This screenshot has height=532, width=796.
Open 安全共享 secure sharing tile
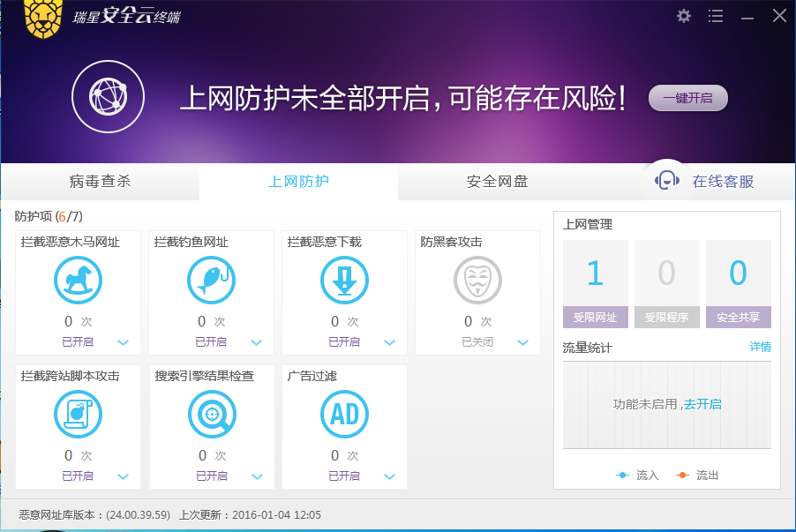click(x=738, y=284)
